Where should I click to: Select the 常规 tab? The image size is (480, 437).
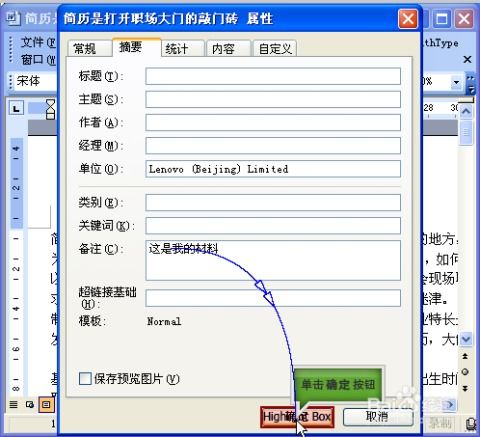pyautogui.click(x=89, y=49)
